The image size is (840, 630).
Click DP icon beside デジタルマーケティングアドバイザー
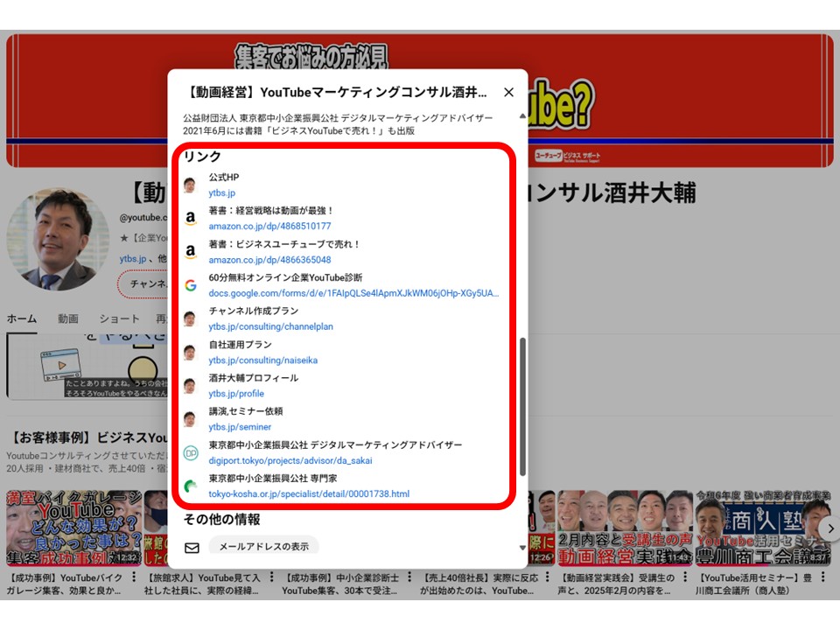[190, 453]
